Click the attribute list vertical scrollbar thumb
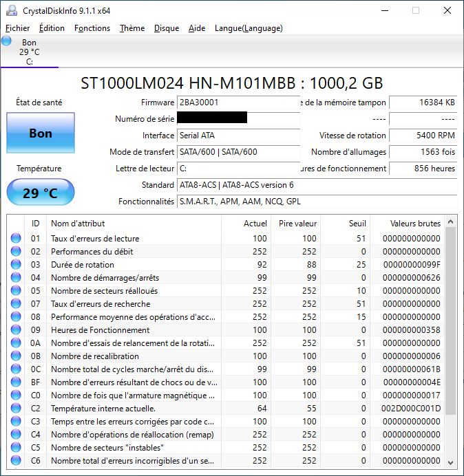The height and width of the screenshot is (476, 464). pos(451,321)
